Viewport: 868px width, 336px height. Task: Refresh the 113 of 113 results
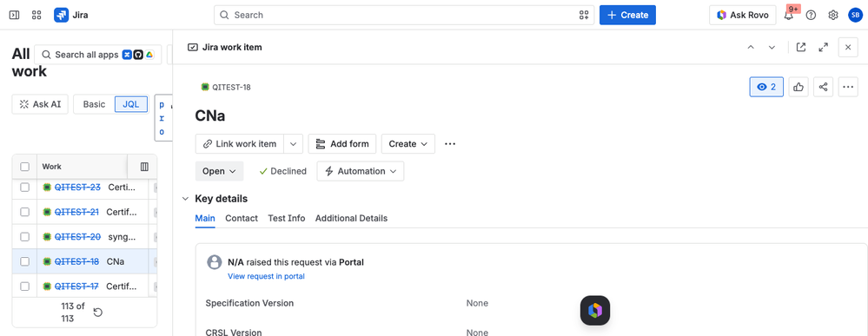(98, 313)
